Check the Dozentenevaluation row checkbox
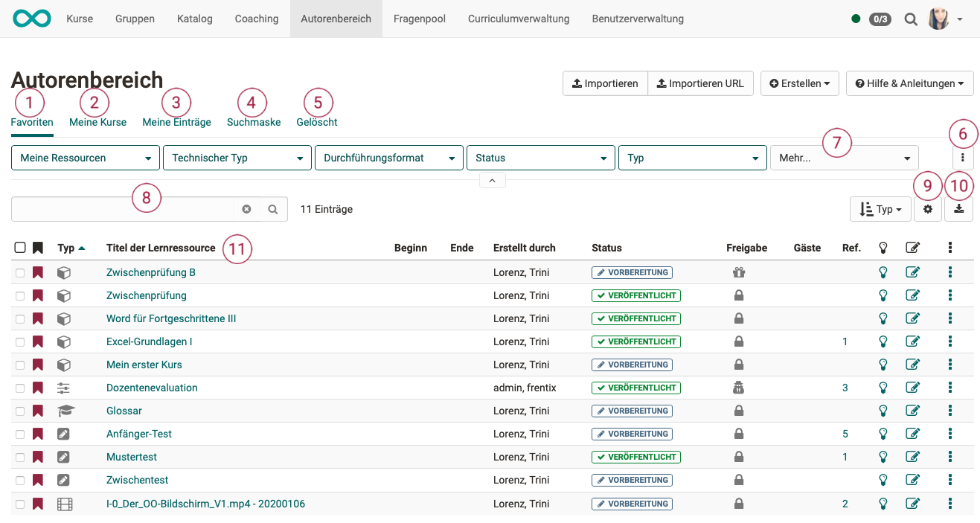This screenshot has height=523, width=980. [20, 388]
